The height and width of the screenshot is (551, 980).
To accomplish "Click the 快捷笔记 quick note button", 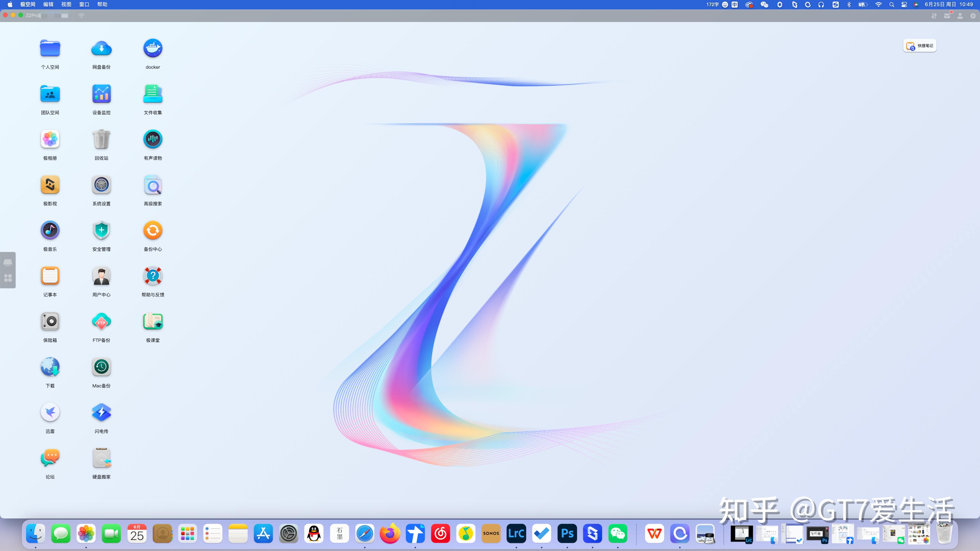I will click(x=920, y=46).
